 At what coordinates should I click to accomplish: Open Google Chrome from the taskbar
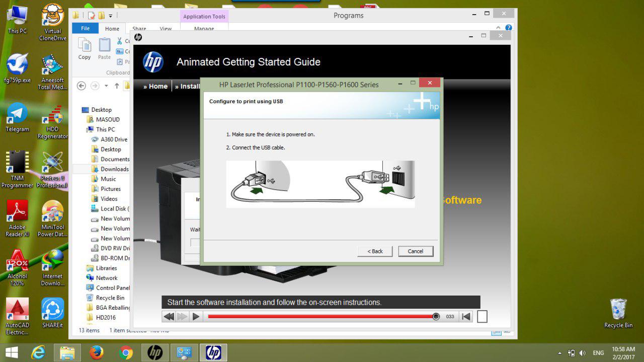tap(126, 352)
